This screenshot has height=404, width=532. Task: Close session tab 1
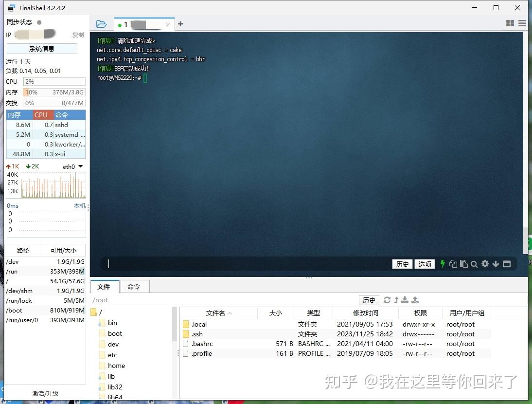coord(168,24)
